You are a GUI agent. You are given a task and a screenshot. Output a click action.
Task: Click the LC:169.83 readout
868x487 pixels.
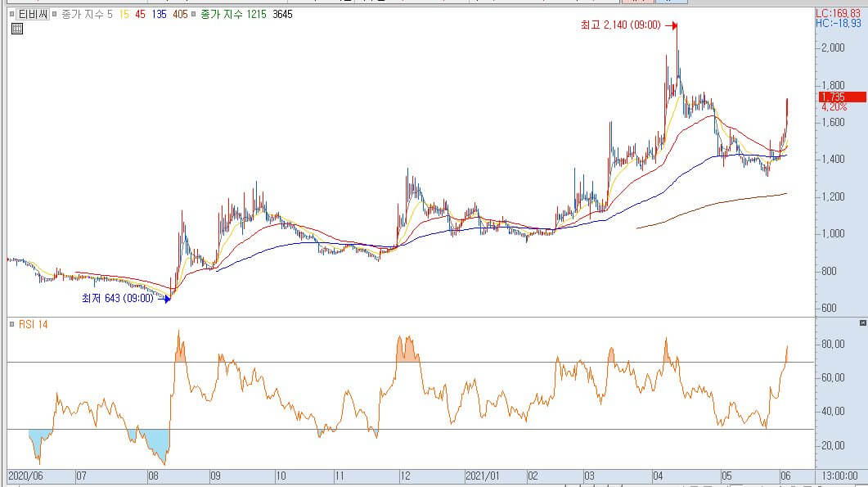click(x=838, y=13)
